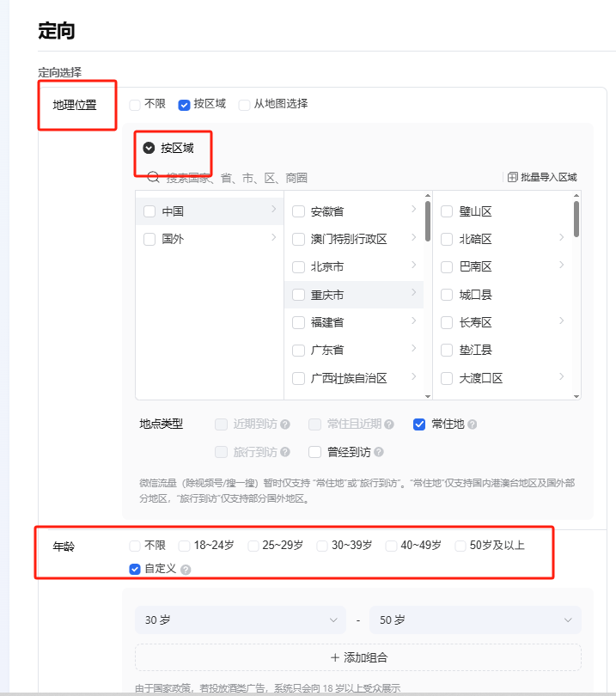Viewport: 616px width, 696px height.
Task: Click help icon beside 常住地
Action: coord(473,424)
